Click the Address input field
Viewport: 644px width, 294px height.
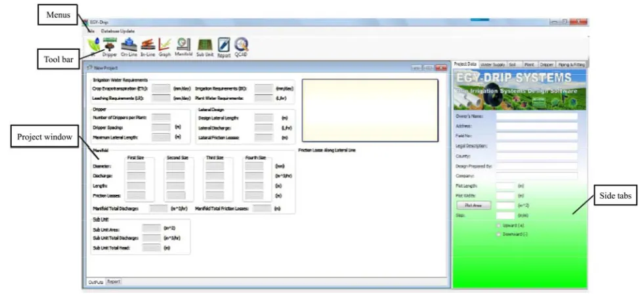(x=537, y=126)
